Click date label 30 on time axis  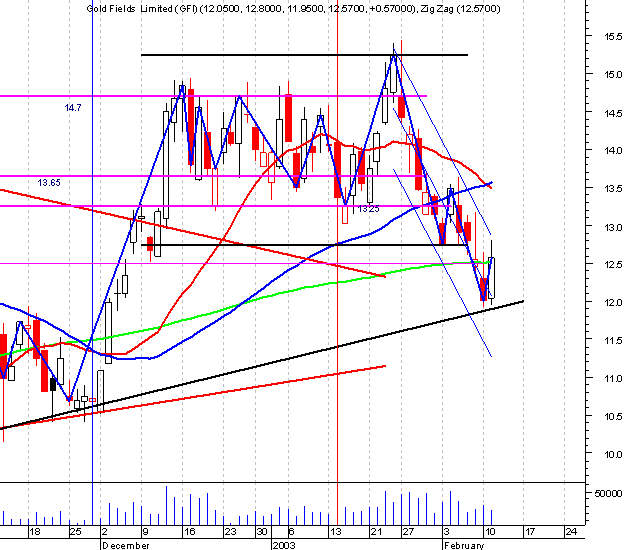pos(262,532)
